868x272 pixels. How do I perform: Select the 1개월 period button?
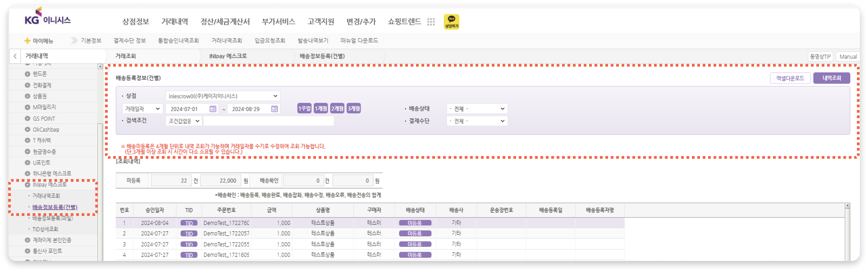click(320, 108)
